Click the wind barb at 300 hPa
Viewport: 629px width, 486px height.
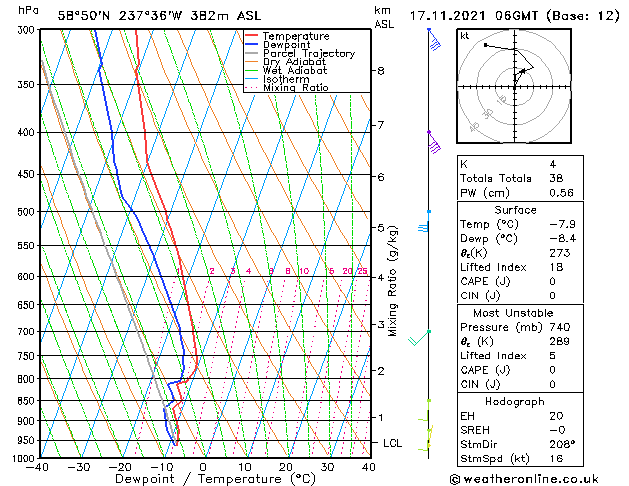[434, 40]
